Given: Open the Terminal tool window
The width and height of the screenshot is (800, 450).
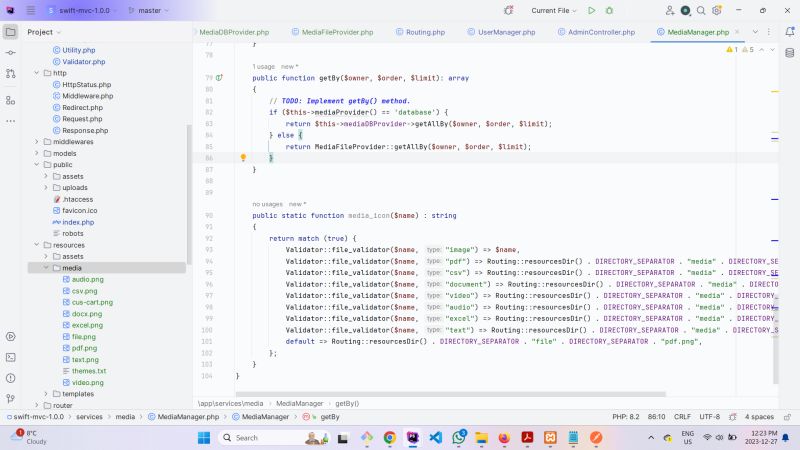Looking at the screenshot, I should pyautogui.click(x=10, y=356).
